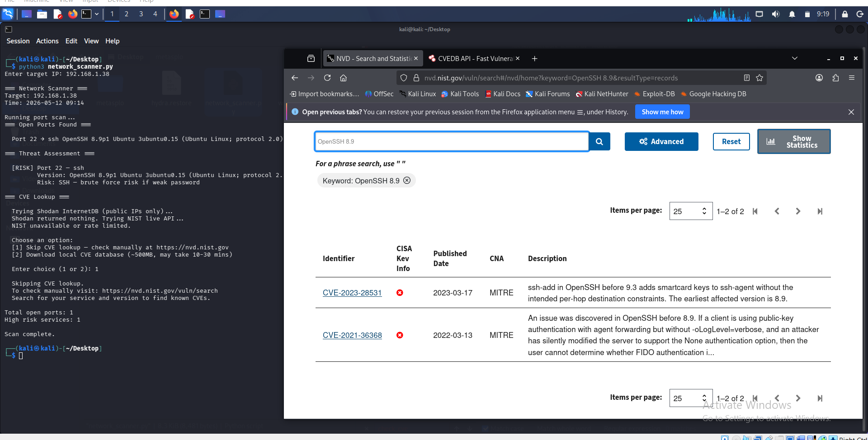Open the OffSec bookmark

(x=379, y=94)
